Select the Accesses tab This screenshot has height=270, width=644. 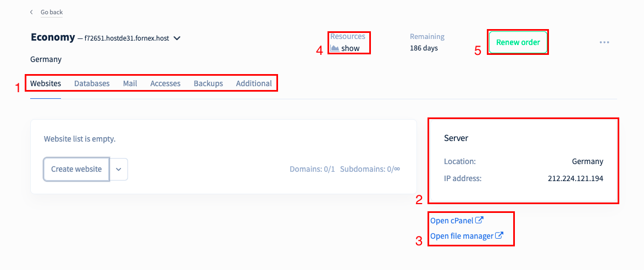[x=165, y=83]
